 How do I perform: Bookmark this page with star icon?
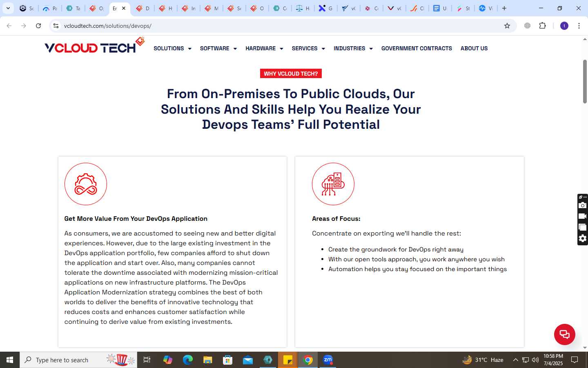point(507,26)
